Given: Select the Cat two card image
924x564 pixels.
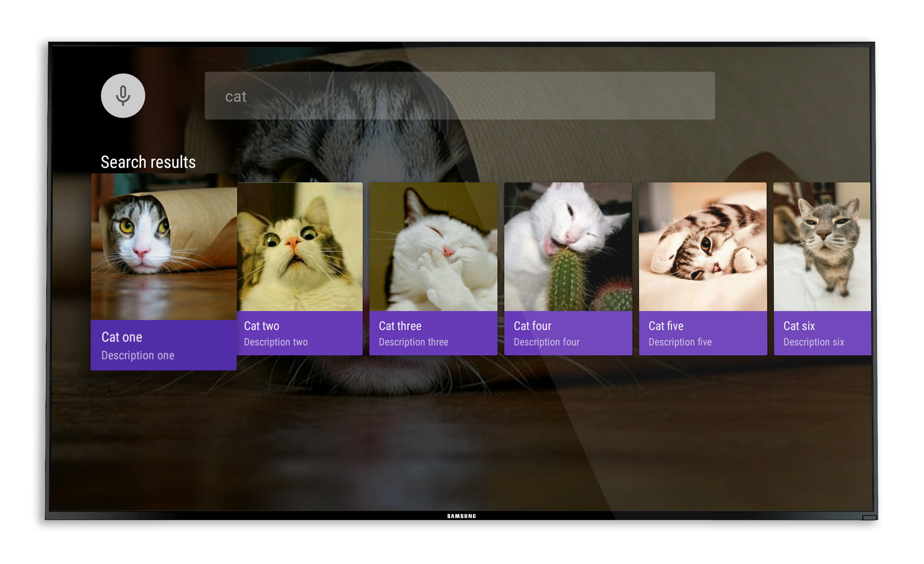Looking at the screenshot, I should click(300, 247).
